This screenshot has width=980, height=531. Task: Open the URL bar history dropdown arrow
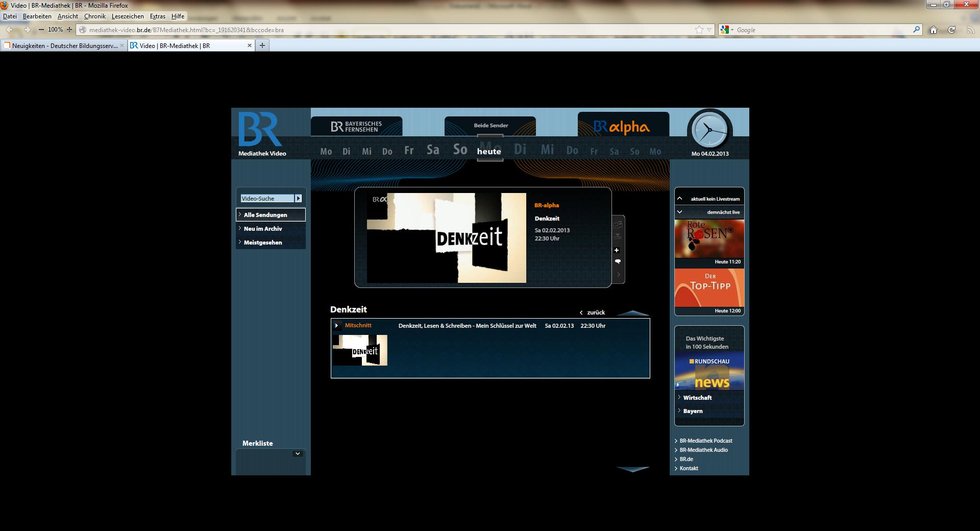point(709,30)
